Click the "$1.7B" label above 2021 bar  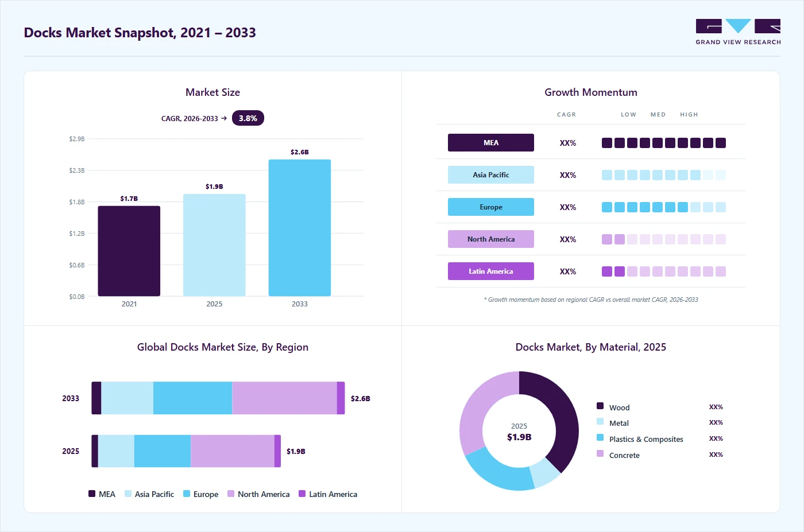(x=129, y=199)
